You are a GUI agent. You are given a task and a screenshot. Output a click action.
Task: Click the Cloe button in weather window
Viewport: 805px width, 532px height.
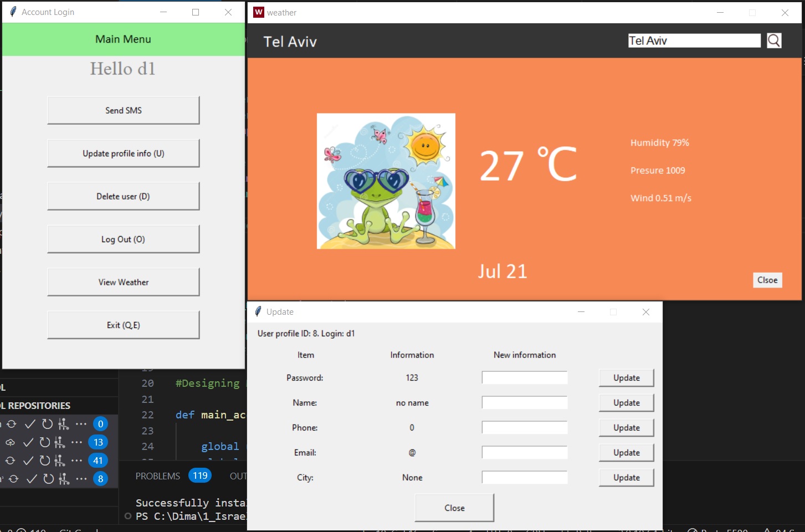[767, 280]
